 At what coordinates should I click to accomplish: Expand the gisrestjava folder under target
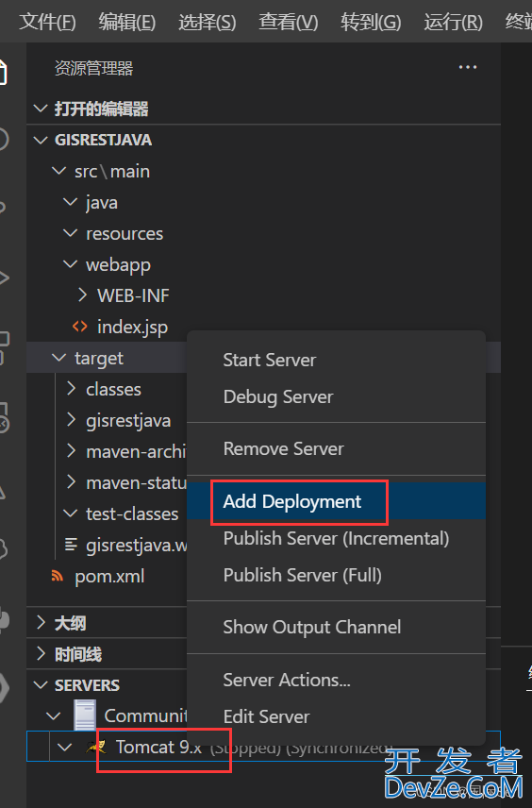71,420
